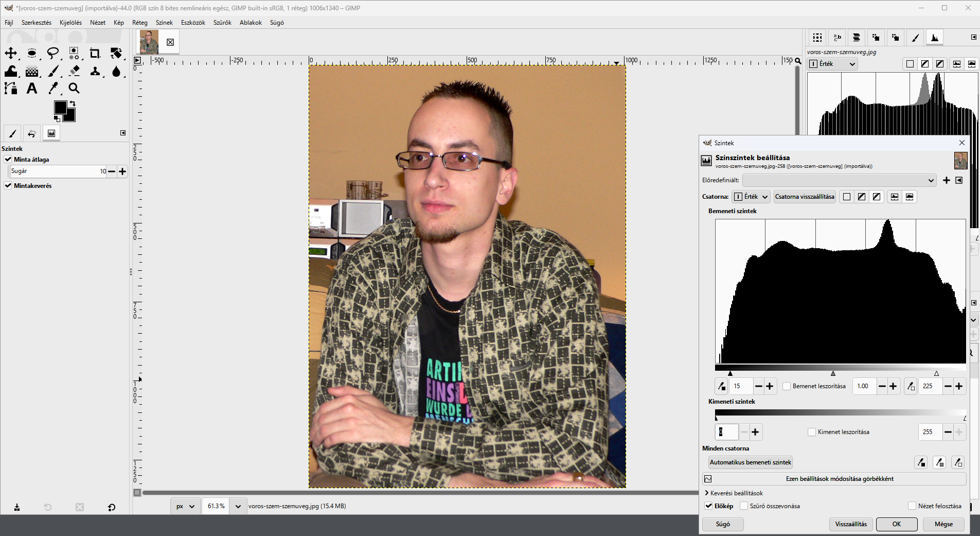Select the Color Picker eyedropper tool
This screenshot has height=536, width=980.
tap(53, 89)
